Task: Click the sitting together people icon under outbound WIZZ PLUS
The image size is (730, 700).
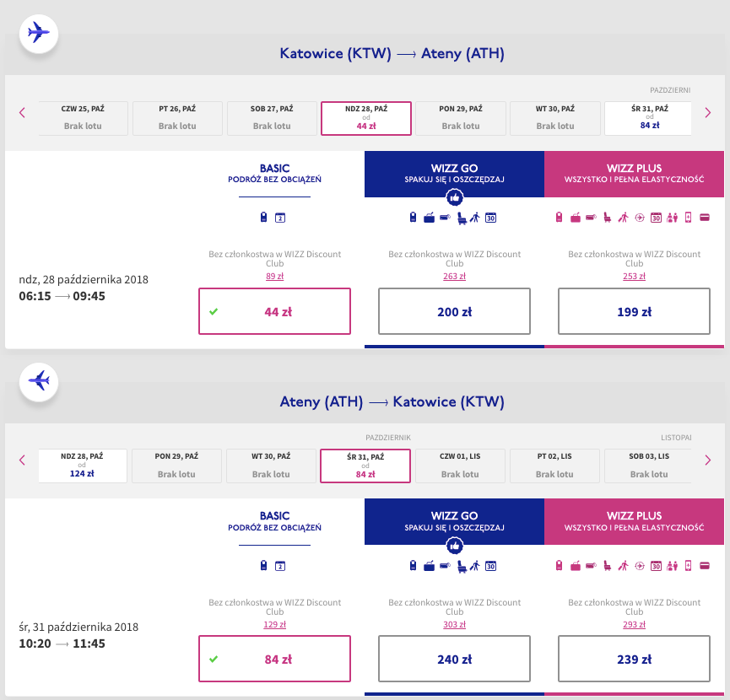Action: coord(672,218)
